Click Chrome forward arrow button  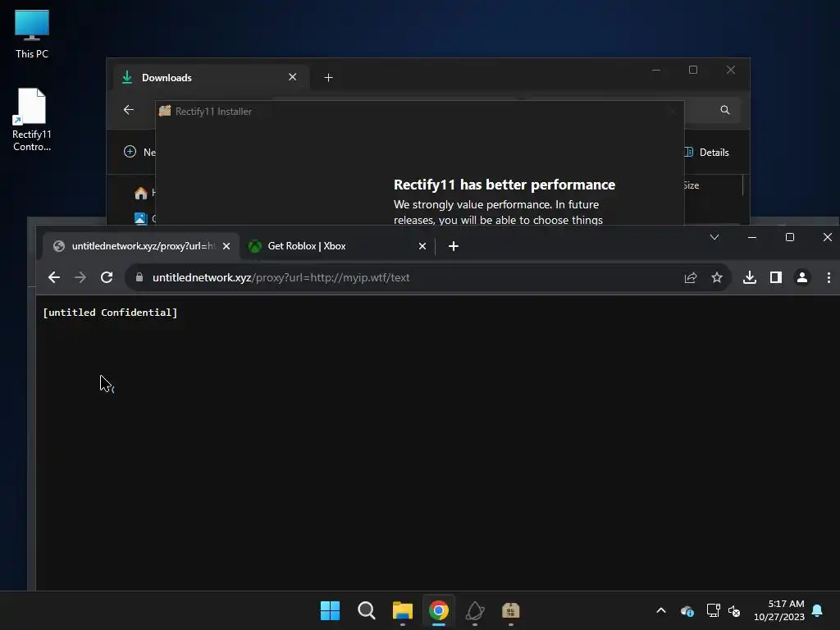click(80, 277)
